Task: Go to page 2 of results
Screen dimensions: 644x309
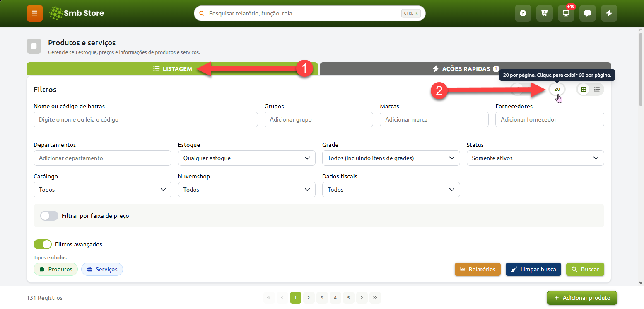Action: 309,298
